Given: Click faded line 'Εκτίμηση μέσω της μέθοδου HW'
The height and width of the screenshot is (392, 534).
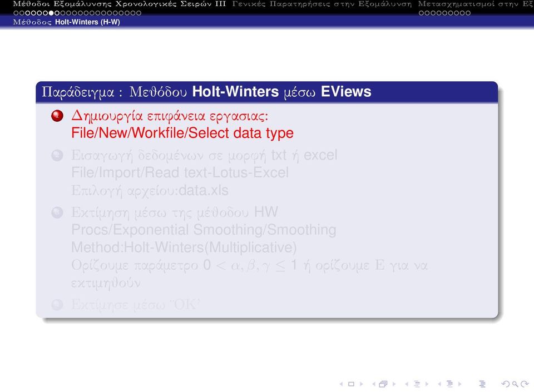Looking at the screenshot, I should point(175,212).
